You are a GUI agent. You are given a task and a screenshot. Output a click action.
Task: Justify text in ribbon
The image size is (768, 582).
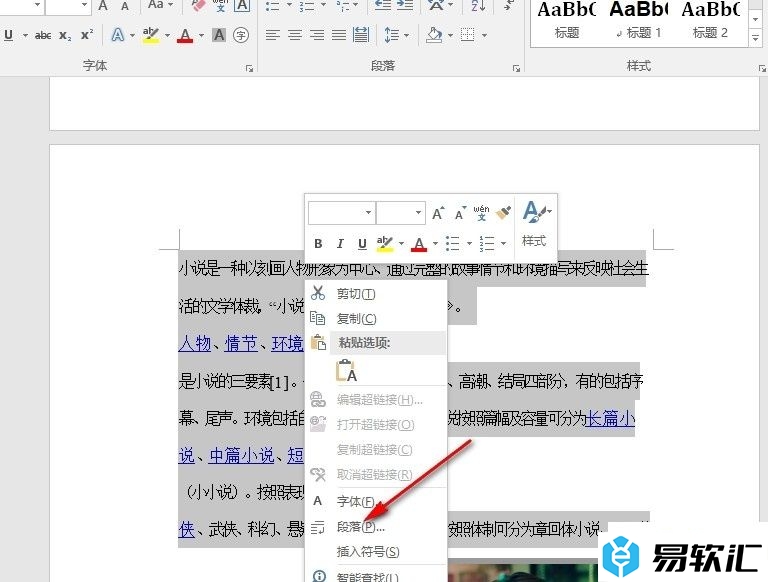pyautogui.click(x=339, y=35)
